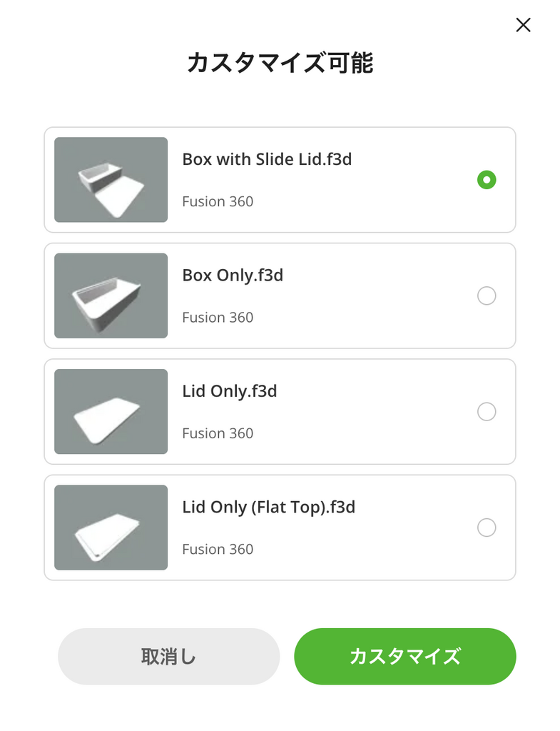Click the Box with Slide Lid thumbnail image

point(111,180)
